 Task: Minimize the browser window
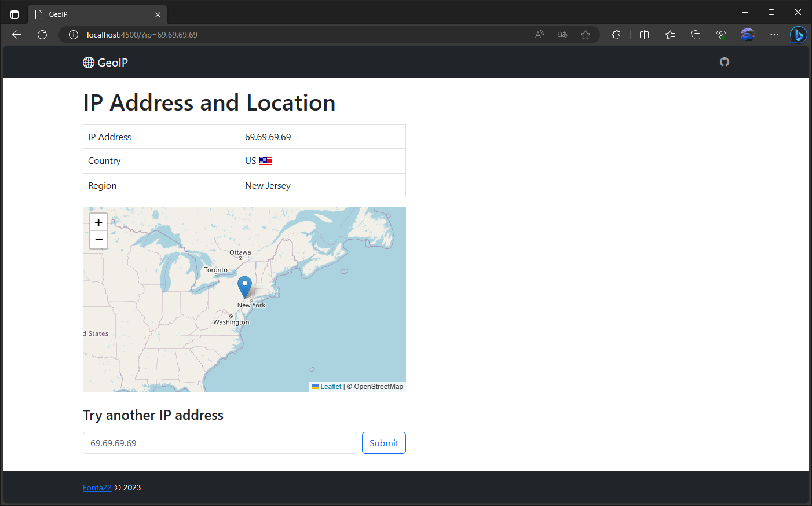[745, 12]
